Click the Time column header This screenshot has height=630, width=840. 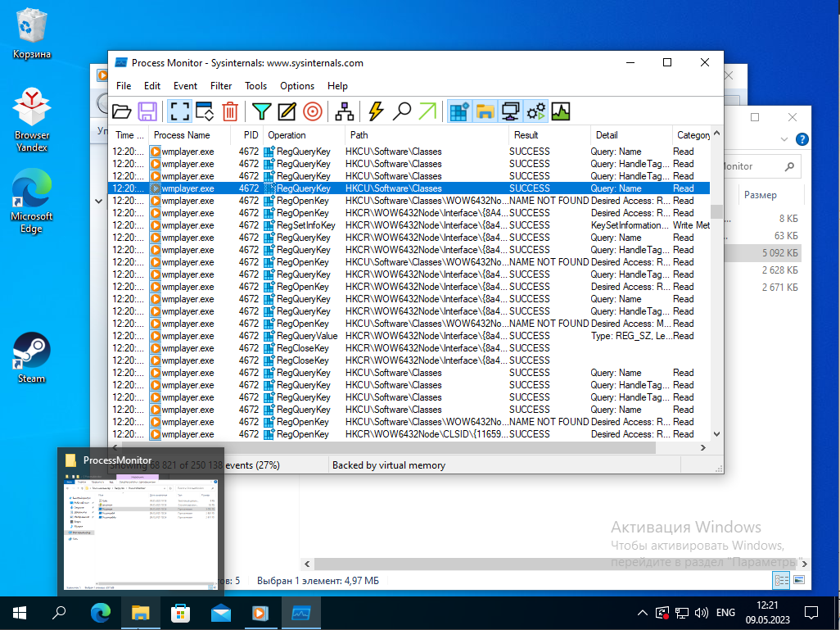pyautogui.click(x=129, y=135)
